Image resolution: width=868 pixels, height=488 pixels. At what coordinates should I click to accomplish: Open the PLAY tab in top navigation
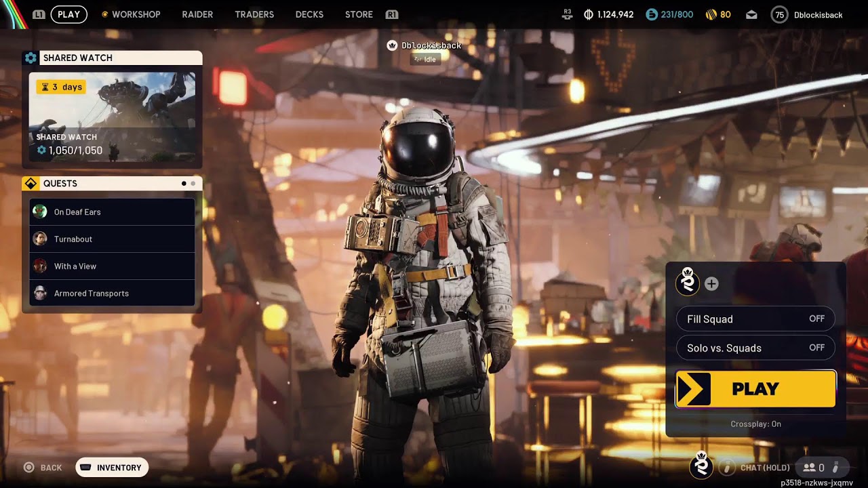pyautogui.click(x=68, y=14)
